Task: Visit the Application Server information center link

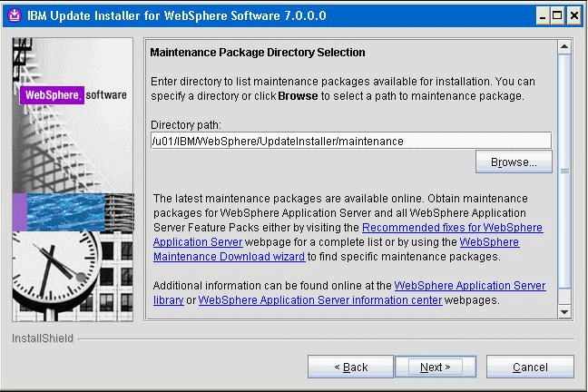Action: 320,300
